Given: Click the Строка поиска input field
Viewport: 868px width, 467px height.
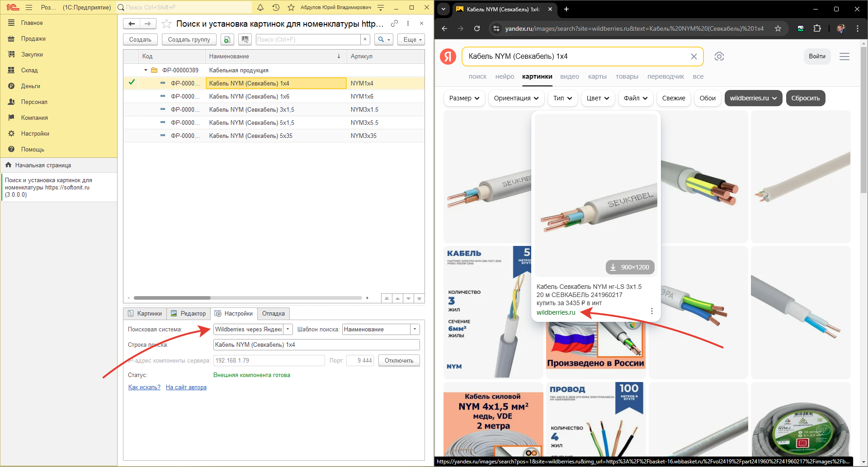Looking at the screenshot, I should click(x=316, y=345).
